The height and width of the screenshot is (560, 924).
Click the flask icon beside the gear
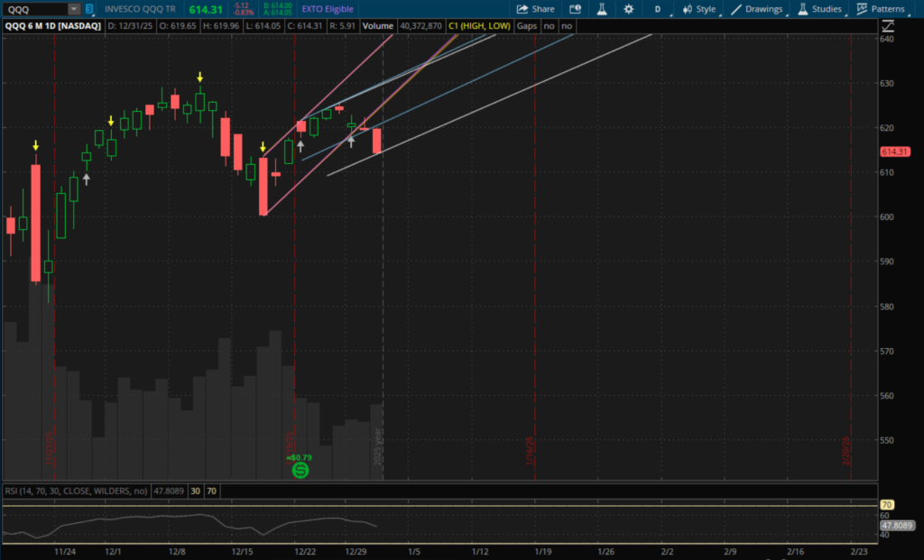[601, 9]
